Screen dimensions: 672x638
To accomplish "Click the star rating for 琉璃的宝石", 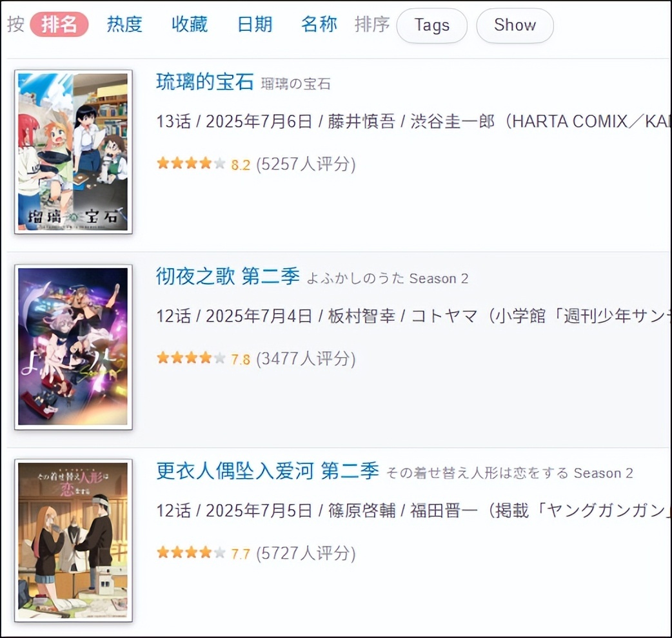I will (x=191, y=164).
